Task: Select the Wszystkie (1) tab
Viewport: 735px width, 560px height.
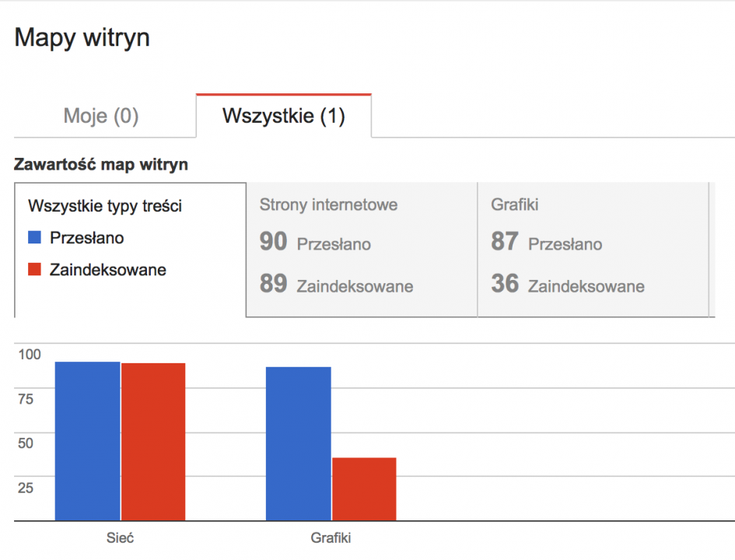Action: [x=284, y=116]
